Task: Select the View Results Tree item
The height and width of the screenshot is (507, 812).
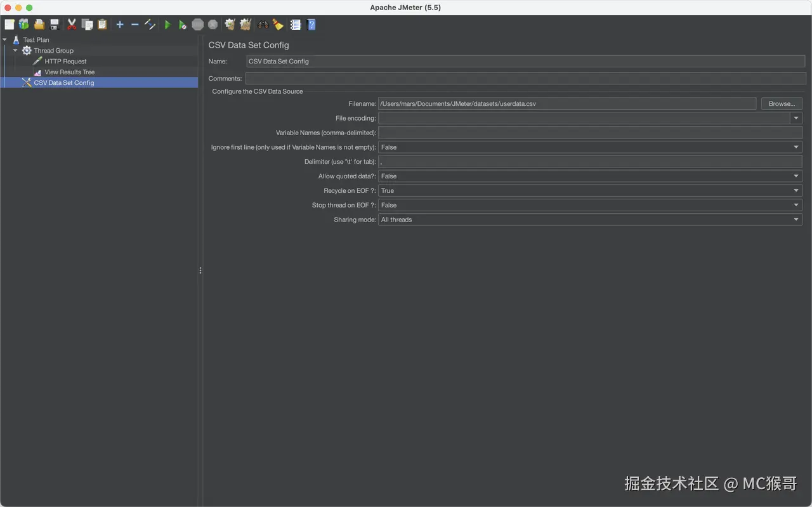Action: [70, 72]
